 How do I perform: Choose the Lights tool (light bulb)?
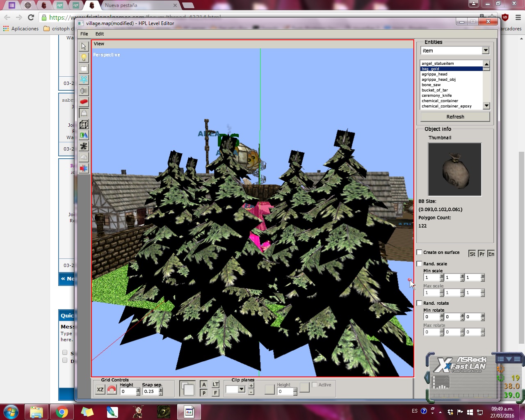point(84,57)
